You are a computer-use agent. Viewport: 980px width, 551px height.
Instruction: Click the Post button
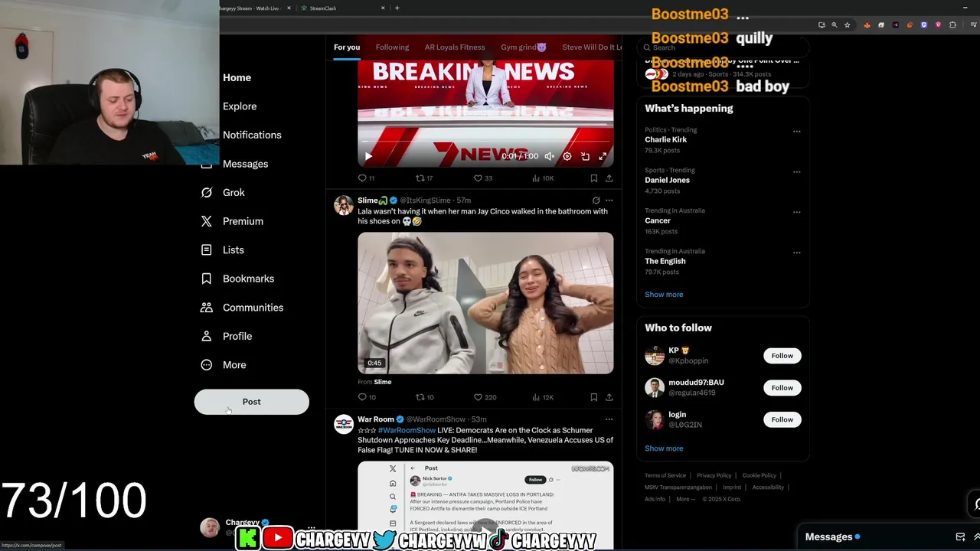coord(251,402)
